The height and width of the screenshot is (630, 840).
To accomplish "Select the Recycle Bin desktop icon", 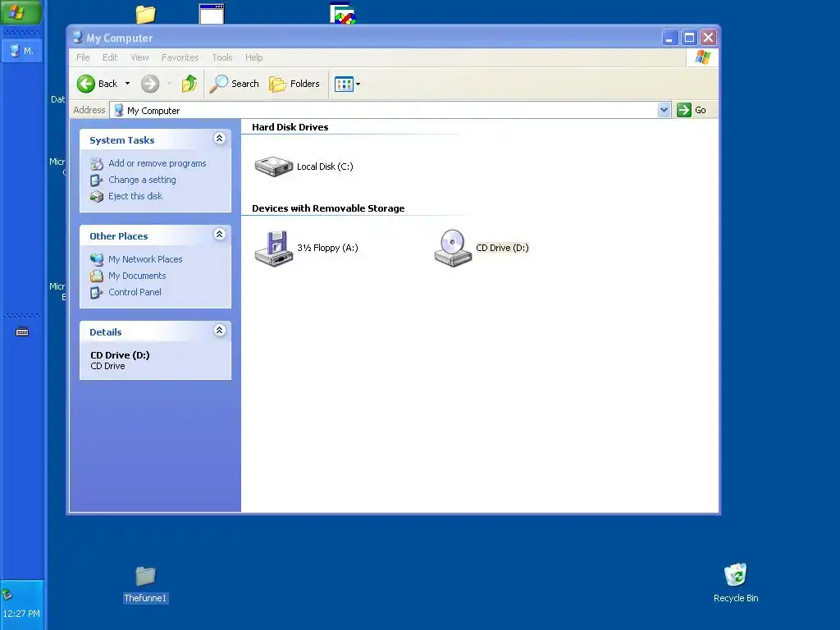I will tap(736, 583).
